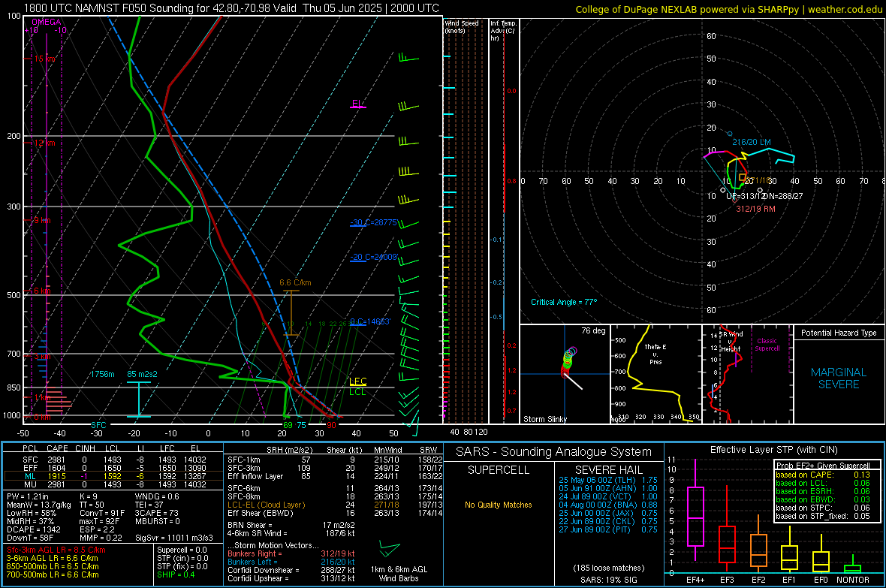Click the 'BRN Shear =' row

[291, 525]
